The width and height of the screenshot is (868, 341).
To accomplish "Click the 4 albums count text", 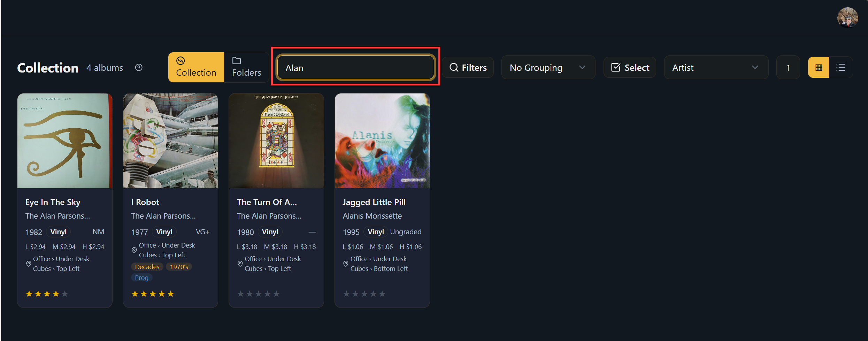I will [105, 68].
